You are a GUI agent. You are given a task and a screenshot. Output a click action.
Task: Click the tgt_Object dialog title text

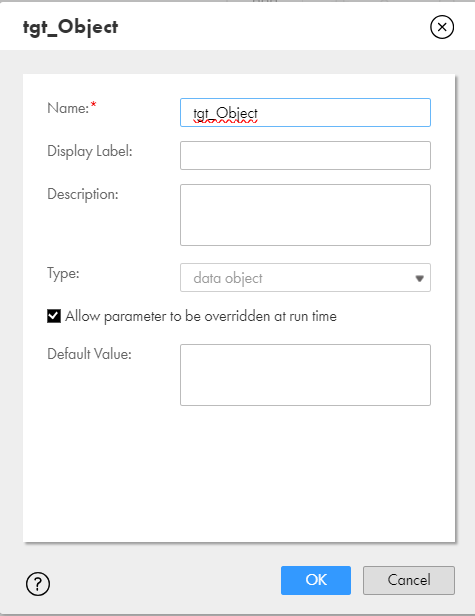pos(70,28)
